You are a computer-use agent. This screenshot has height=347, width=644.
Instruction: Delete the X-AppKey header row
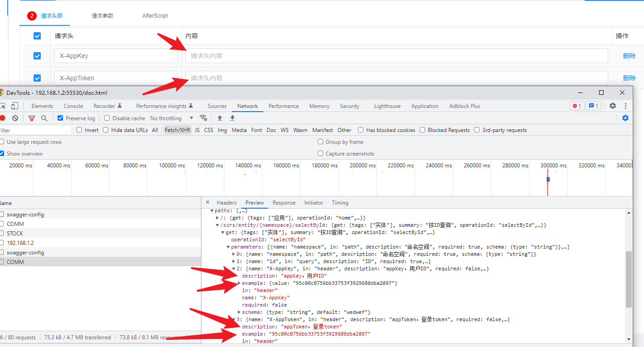[629, 55]
